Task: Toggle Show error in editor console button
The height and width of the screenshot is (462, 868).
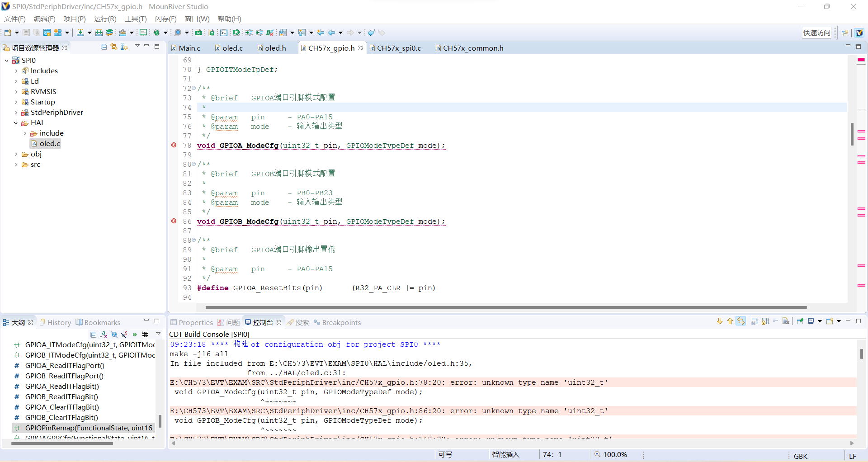Action: 741,321
